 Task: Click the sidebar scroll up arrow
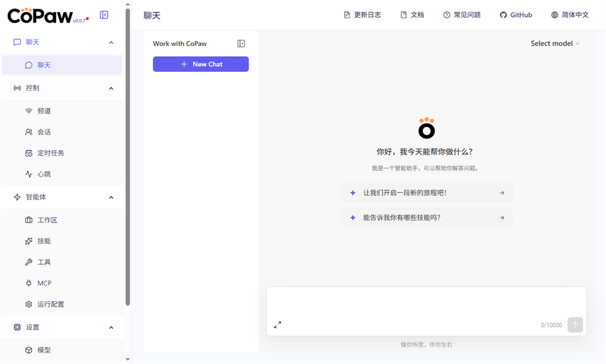(128, 4)
